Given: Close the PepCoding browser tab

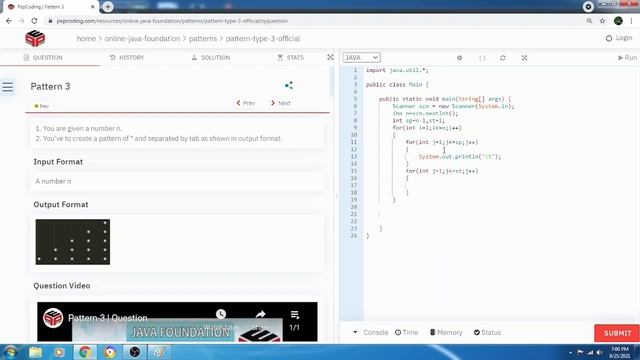Looking at the screenshot, I should click(x=92, y=7).
